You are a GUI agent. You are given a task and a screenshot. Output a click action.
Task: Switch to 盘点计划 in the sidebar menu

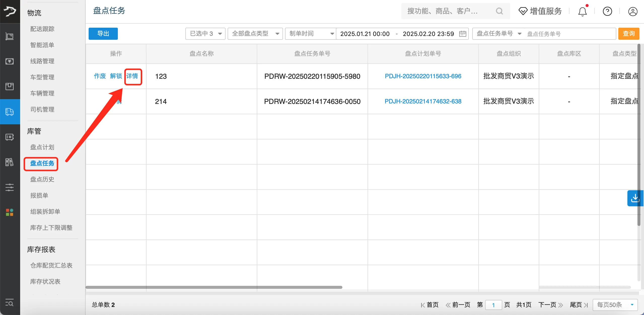[x=42, y=147]
